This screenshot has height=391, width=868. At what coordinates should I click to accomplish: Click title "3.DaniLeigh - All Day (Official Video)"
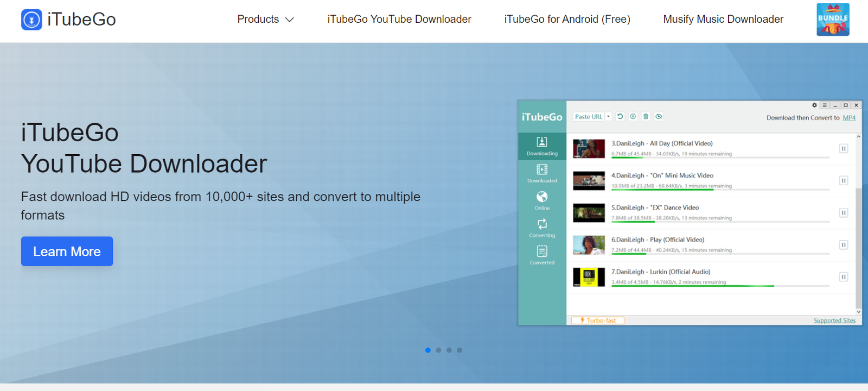click(662, 143)
